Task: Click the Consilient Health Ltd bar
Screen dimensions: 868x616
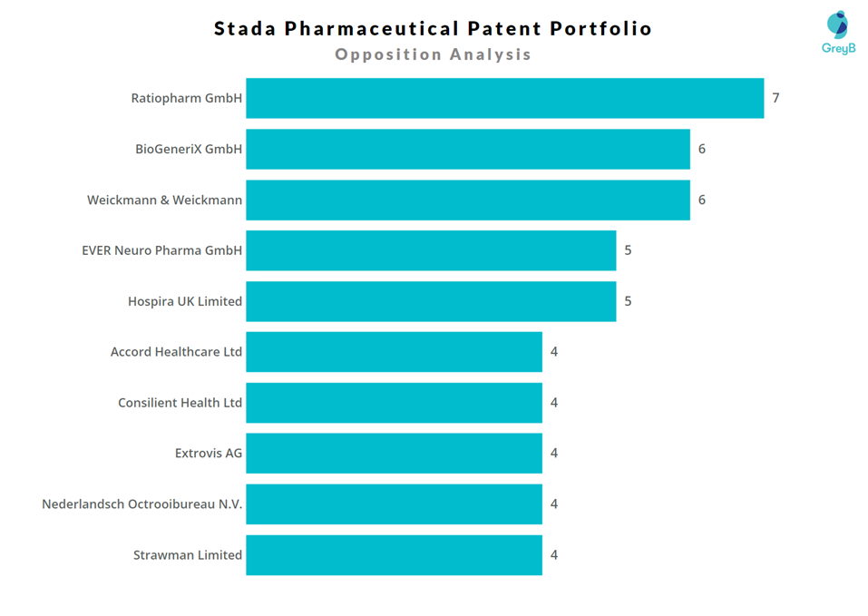Action: coord(394,403)
